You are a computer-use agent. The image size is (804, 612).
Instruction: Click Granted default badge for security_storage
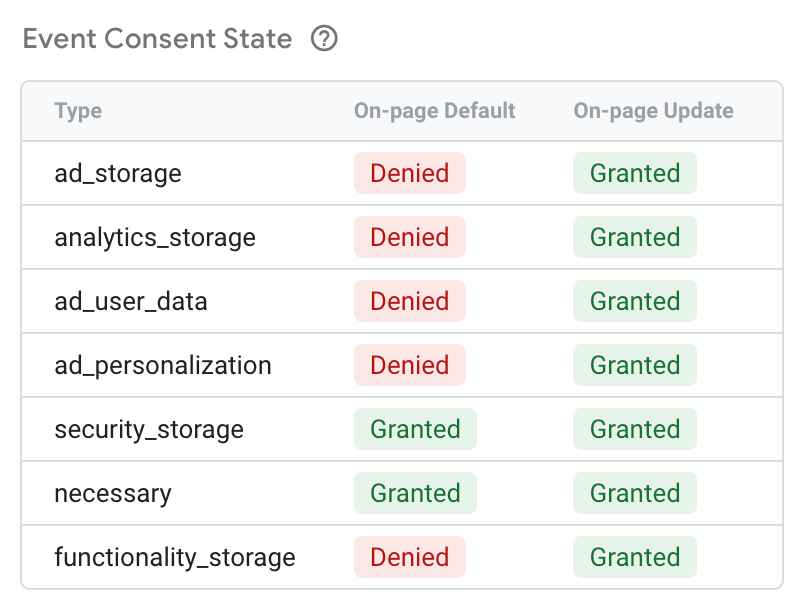click(415, 429)
